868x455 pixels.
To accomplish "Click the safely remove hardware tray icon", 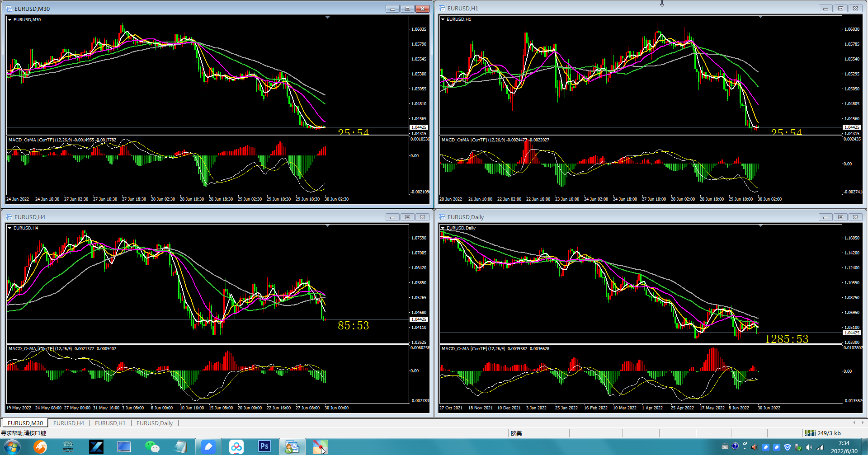I will [798, 447].
